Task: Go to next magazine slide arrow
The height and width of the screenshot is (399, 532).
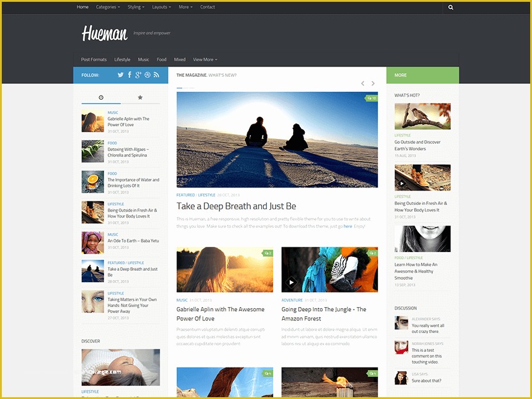Action: click(x=373, y=83)
